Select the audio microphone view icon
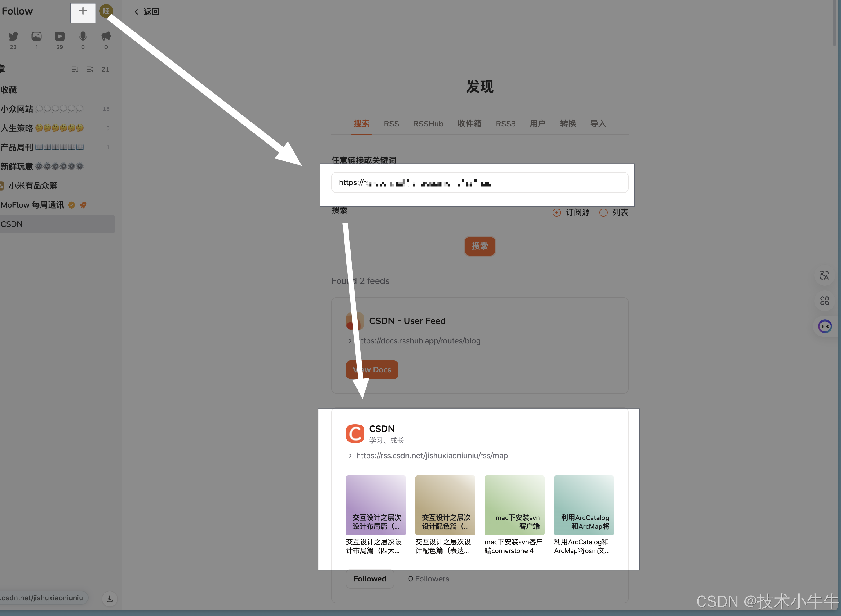Viewport: 841px width, 616px height. click(83, 37)
